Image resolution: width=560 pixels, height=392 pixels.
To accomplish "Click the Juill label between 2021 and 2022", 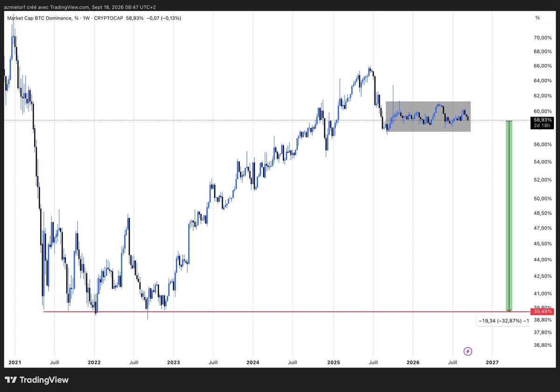I will point(54,362).
